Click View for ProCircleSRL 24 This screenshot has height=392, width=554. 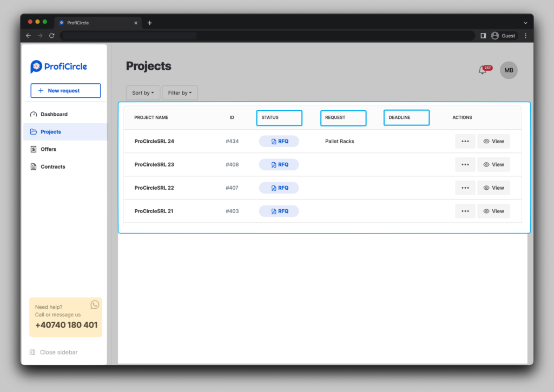point(493,141)
